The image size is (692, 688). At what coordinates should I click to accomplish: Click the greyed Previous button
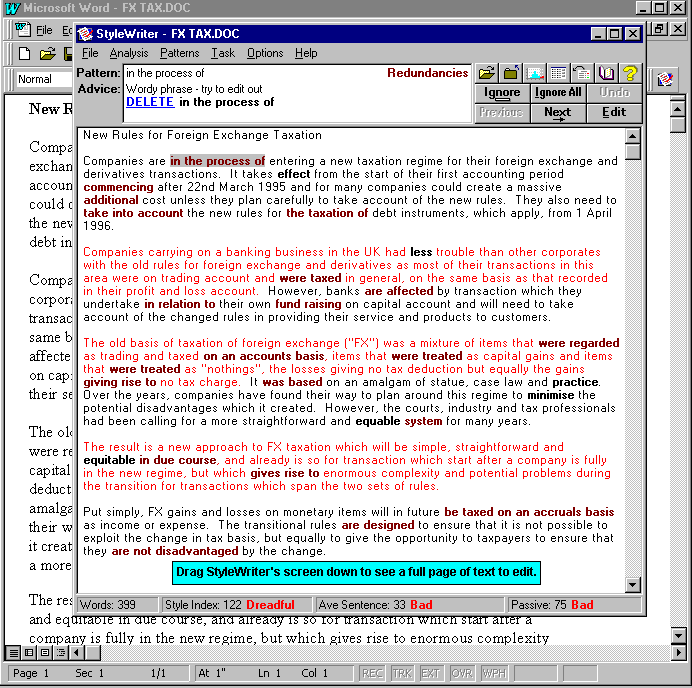[x=502, y=113]
